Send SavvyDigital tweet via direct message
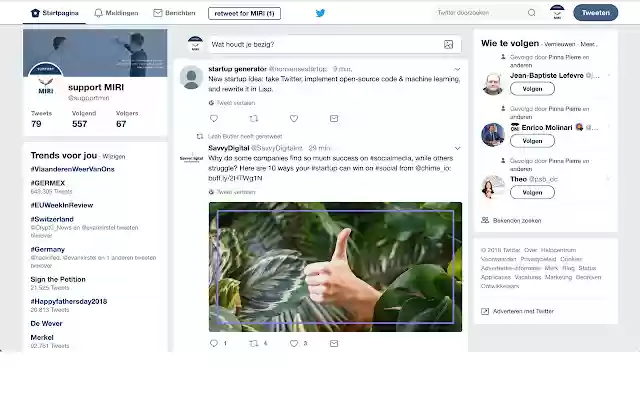Viewport: 640px width, 400px height. 334,343
